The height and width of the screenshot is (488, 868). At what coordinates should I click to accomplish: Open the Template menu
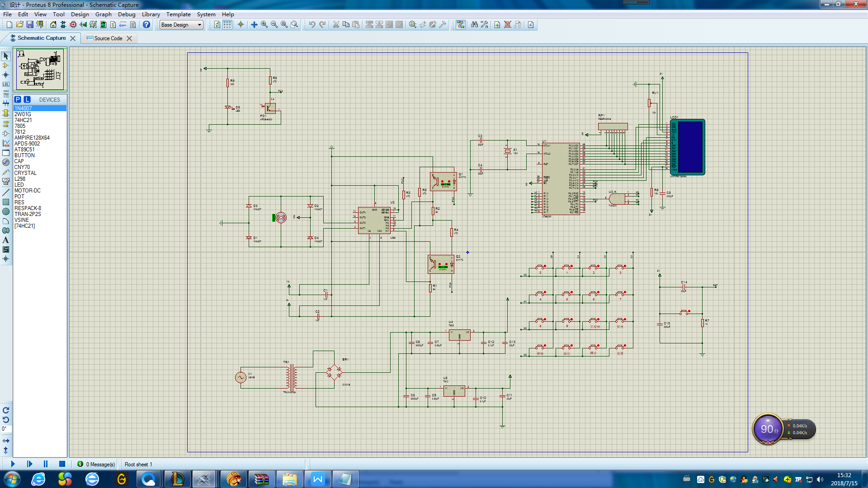pyautogui.click(x=178, y=14)
